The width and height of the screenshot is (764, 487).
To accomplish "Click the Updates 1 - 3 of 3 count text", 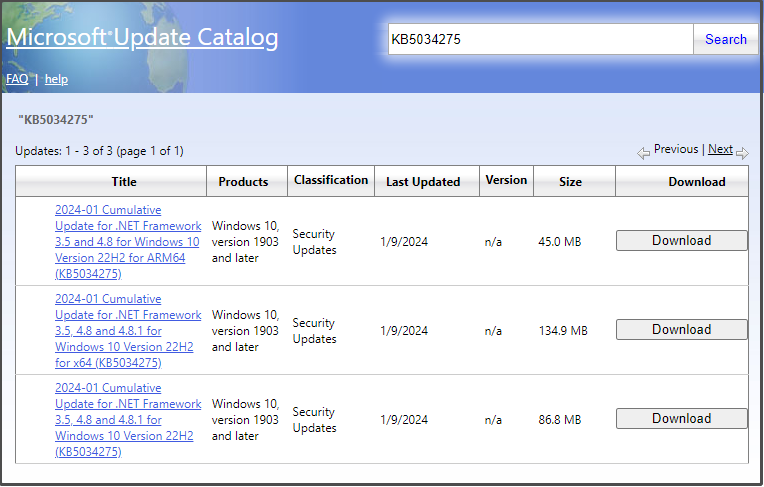I will (x=99, y=151).
